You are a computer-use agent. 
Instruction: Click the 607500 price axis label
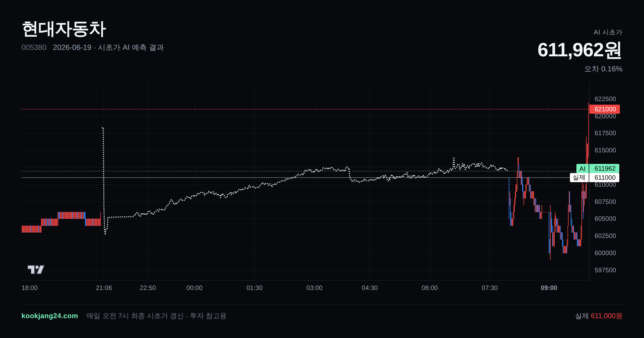pos(605,202)
